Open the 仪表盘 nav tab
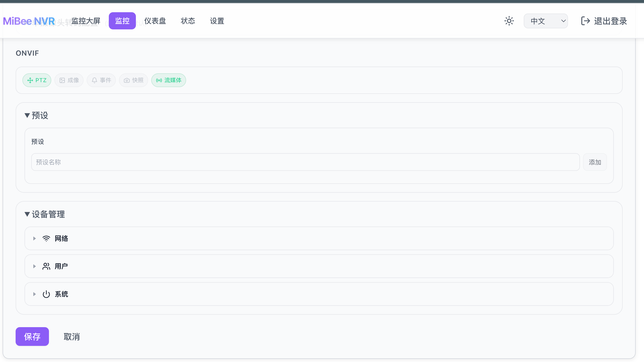 click(155, 21)
